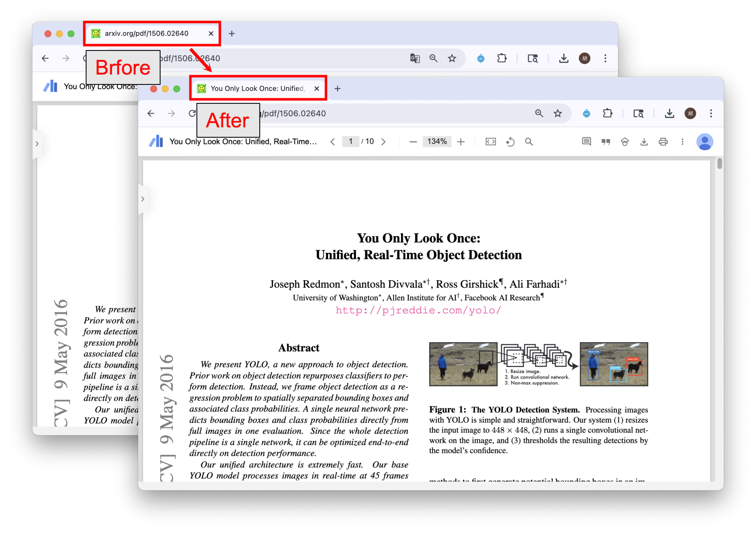The width and height of the screenshot is (756, 533).
Task: Open the blue circular extension in the back window
Action: (x=481, y=59)
